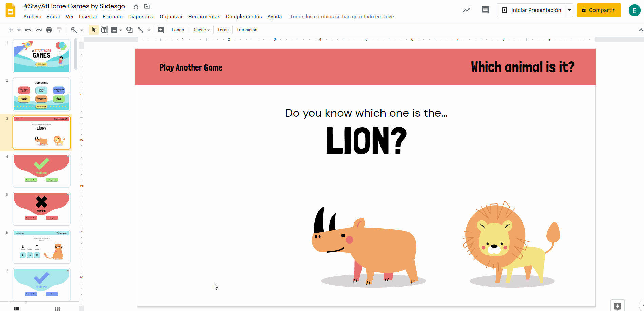Open the Editar menu
The width and height of the screenshot is (644, 311).
[x=54, y=17]
